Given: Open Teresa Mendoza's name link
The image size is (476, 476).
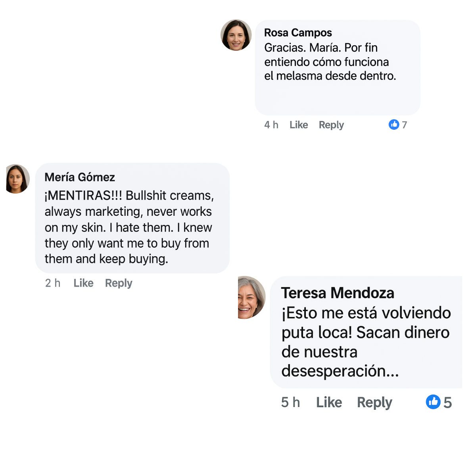Looking at the screenshot, I should point(338,293).
